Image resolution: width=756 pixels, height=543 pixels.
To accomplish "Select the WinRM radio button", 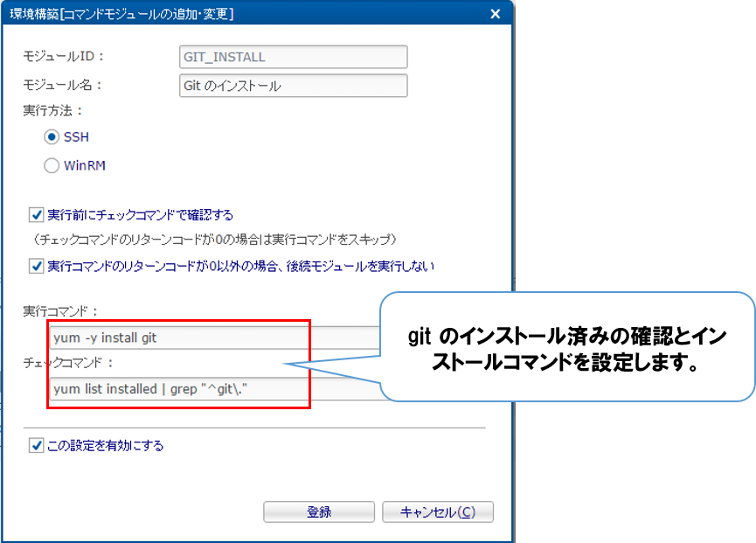I will (52, 165).
